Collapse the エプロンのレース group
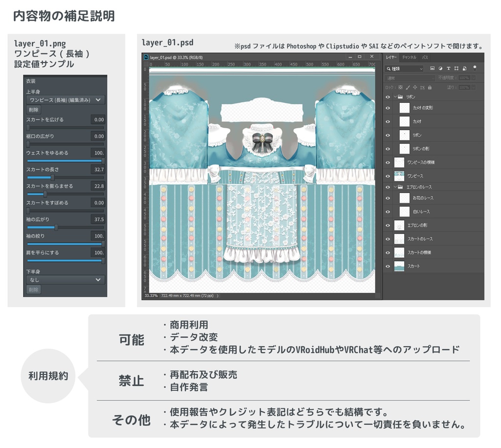Screen dimensions: 501x448 pos(395,187)
